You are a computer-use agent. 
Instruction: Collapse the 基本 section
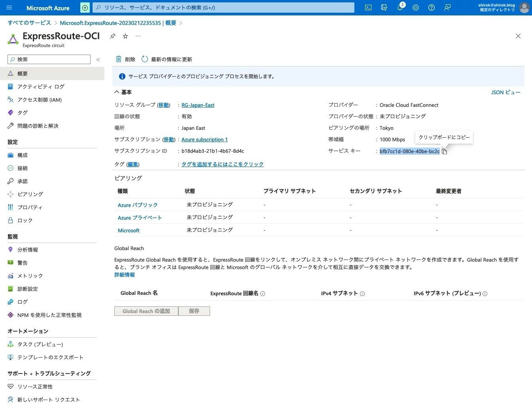click(116, 92)
